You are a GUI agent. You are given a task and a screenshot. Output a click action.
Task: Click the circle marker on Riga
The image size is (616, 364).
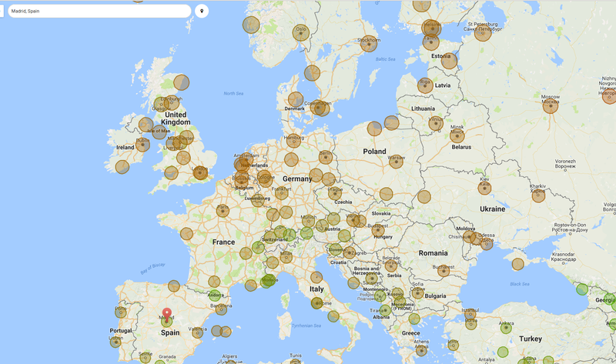425,85
